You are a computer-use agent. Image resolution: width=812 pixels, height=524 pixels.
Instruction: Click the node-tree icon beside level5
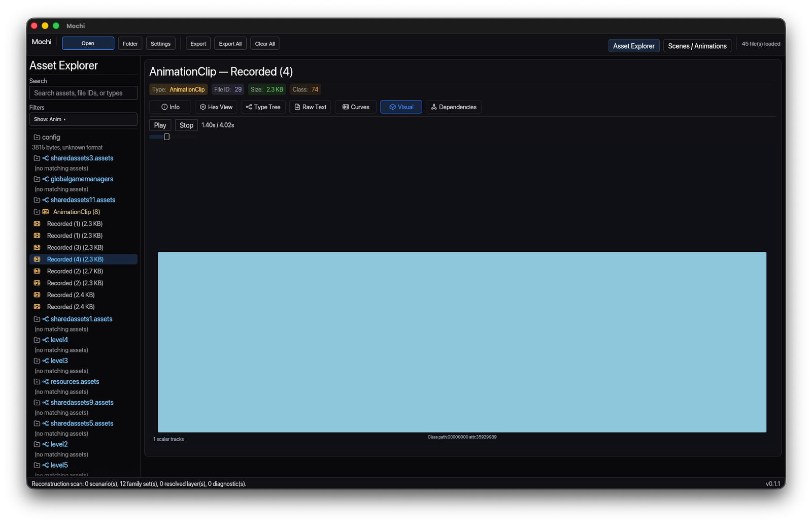pos(46,465)
